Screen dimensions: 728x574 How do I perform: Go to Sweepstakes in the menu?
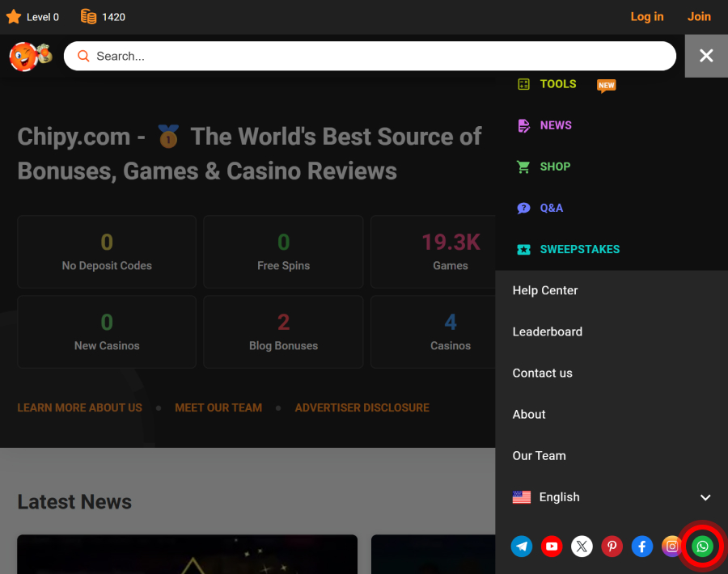[x=579, y=249]
